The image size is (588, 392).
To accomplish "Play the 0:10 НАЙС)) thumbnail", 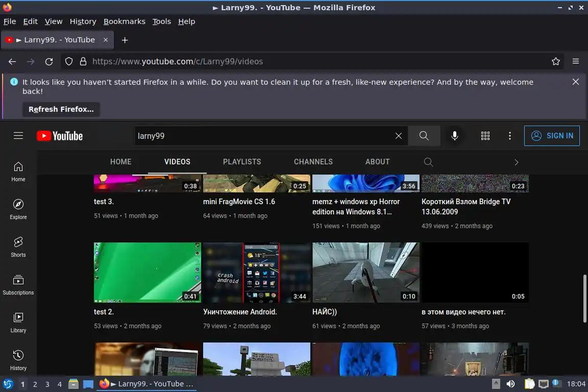I will pyautogui.click(x=366, y=273).
